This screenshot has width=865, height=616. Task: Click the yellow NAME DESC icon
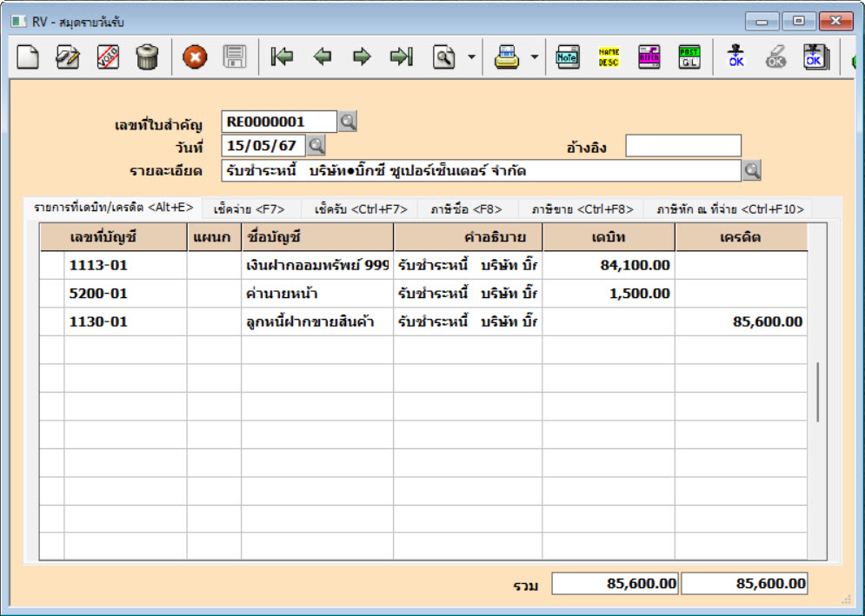tap(609, 56)
